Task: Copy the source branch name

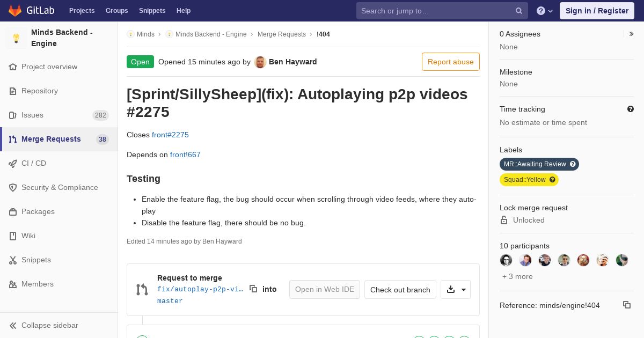Action: pos(253,289)
